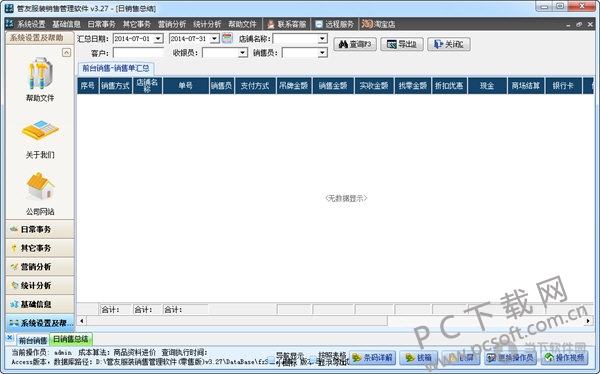Open the 统计分析 menu
The height and width of the screenshot is (374, 600).
click(x=207, y=24)
